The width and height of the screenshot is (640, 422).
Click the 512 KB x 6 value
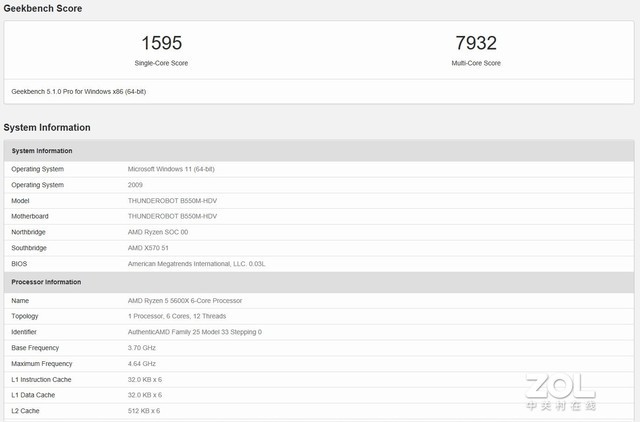(144, 411)
